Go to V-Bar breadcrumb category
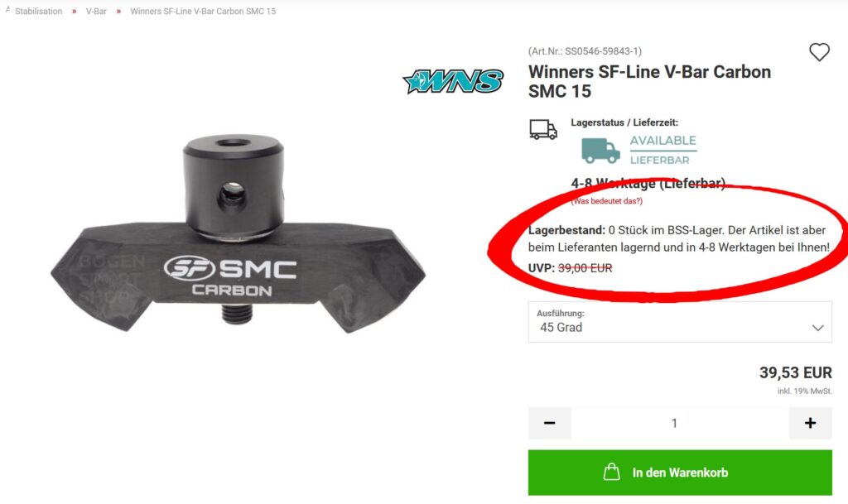The image size is (848, 504). tap(96, 12)
